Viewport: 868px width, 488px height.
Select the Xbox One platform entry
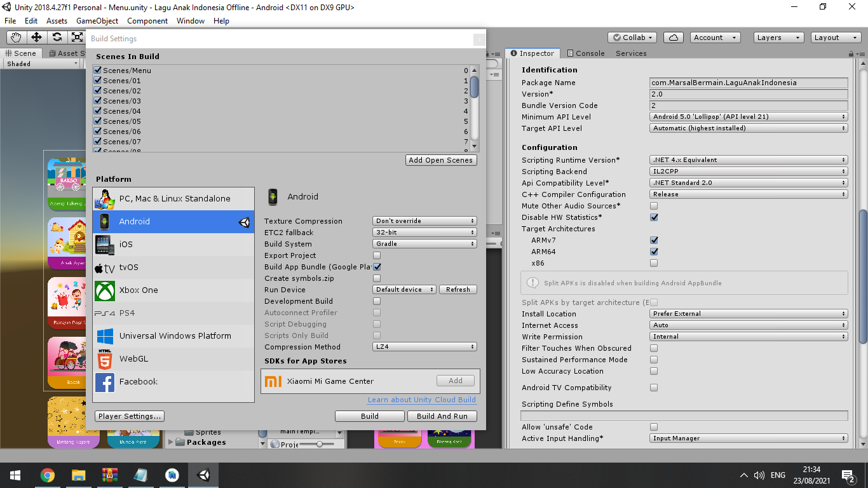173,290
